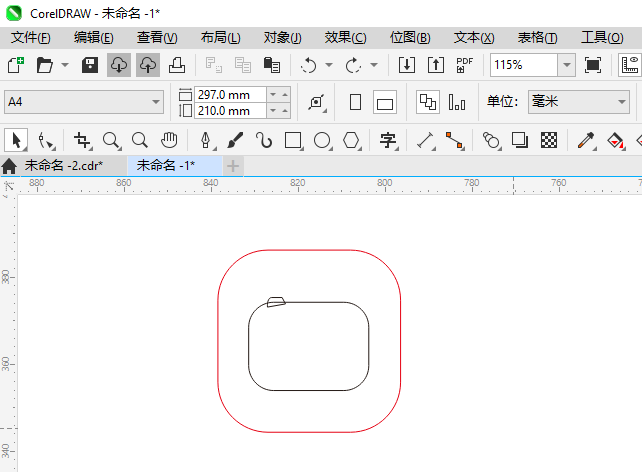Select the Drop shadow tool
This screenshot has height=472, width=642.
point(520,140)
